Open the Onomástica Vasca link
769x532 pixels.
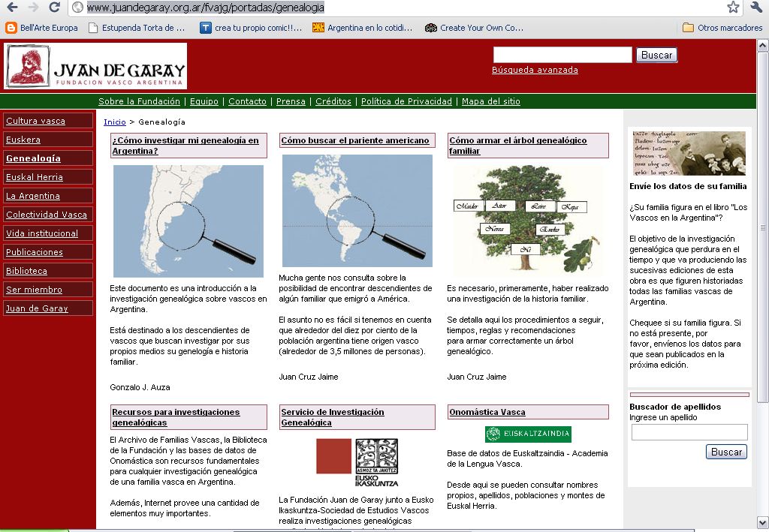tap(487, 413)
